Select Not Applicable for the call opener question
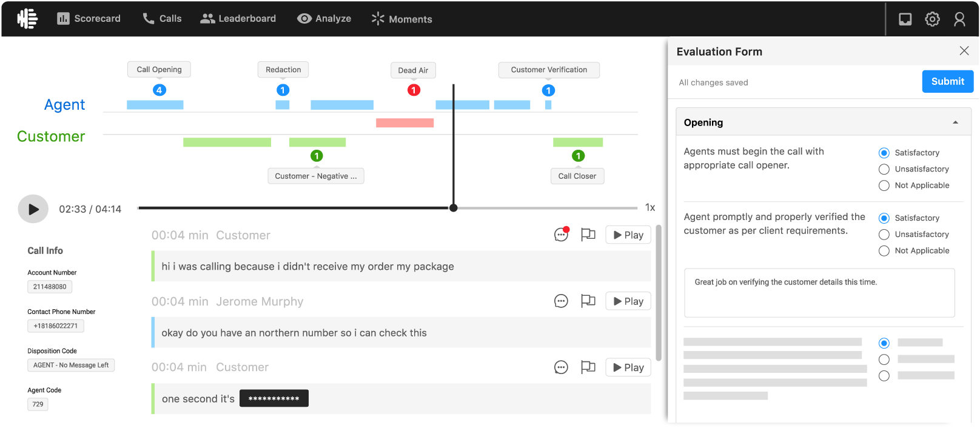Screen dimensions: 980x428 tap(884, 186)
